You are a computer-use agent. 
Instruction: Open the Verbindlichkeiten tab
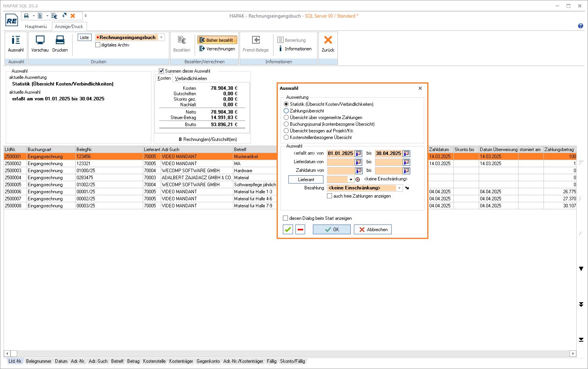point(191,78)
